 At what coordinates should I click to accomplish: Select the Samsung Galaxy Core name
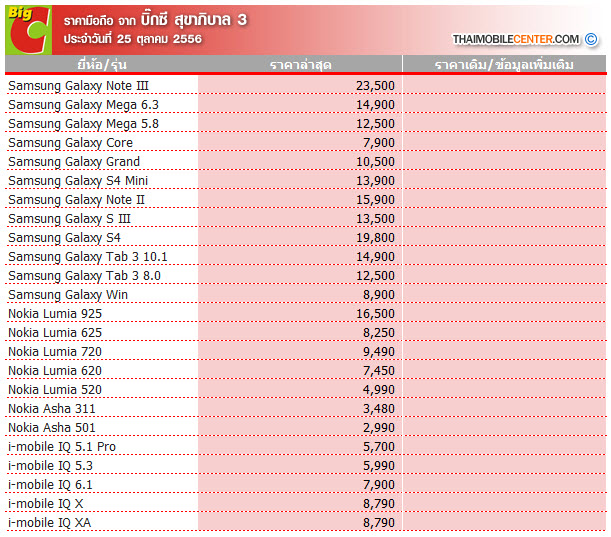(x=71, y=143)
